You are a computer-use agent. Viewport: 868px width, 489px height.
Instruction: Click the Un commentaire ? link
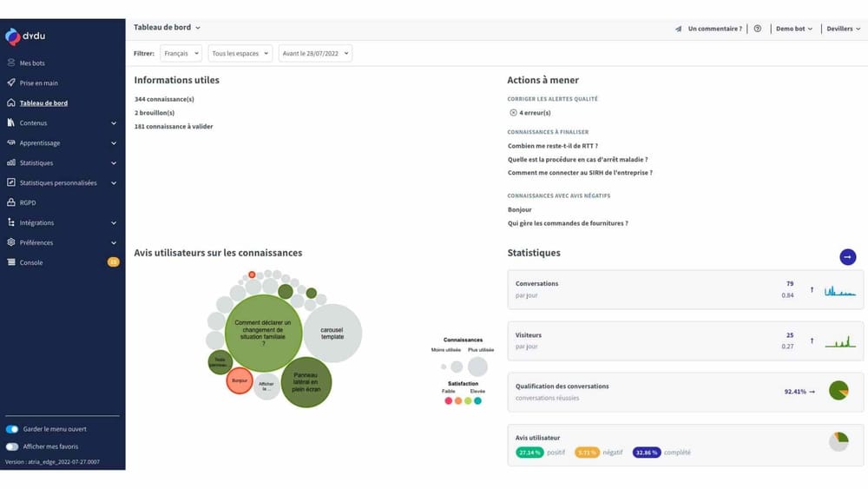coord(714,29)
